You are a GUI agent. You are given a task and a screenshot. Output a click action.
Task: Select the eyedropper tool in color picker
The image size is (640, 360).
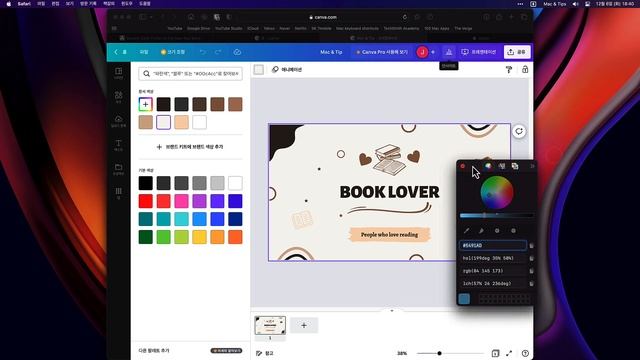[467, 231]
